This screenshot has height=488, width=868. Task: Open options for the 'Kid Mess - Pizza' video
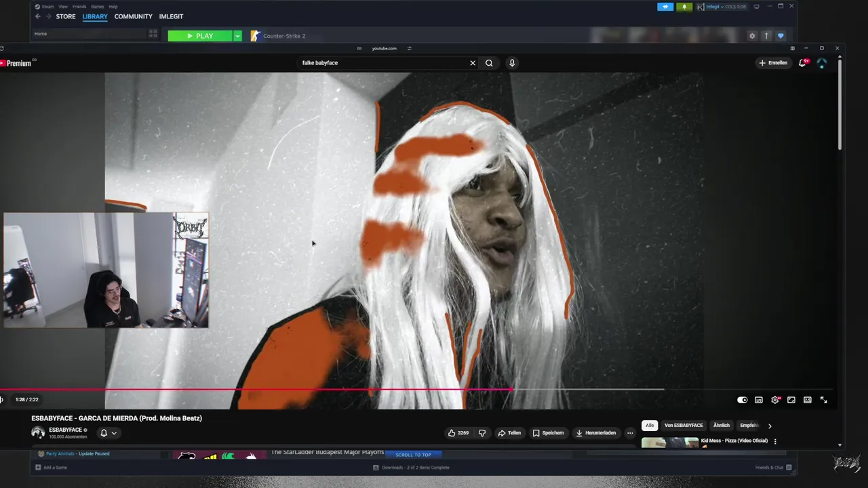(775, 441)
